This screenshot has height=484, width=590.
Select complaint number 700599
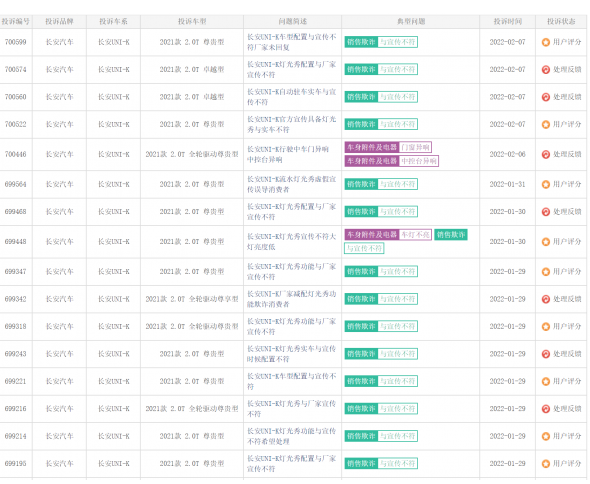pos(15,42)
